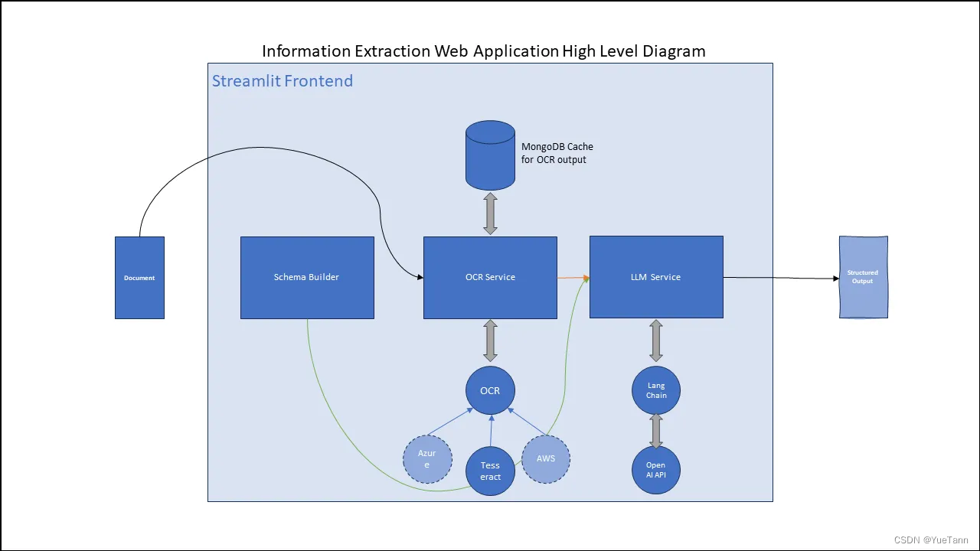Click the Open AI API circle node

pos(656,470)
